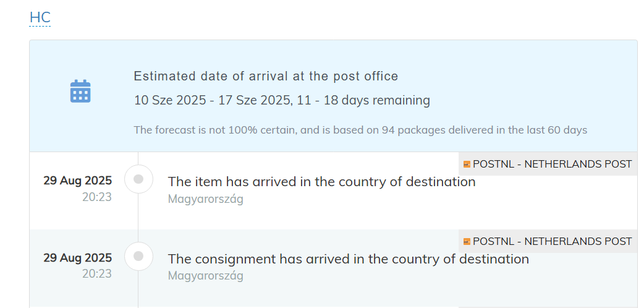Click the first '29 Aug 2025' date
This screenshot has width=644, height=308.
coord(78,181)
